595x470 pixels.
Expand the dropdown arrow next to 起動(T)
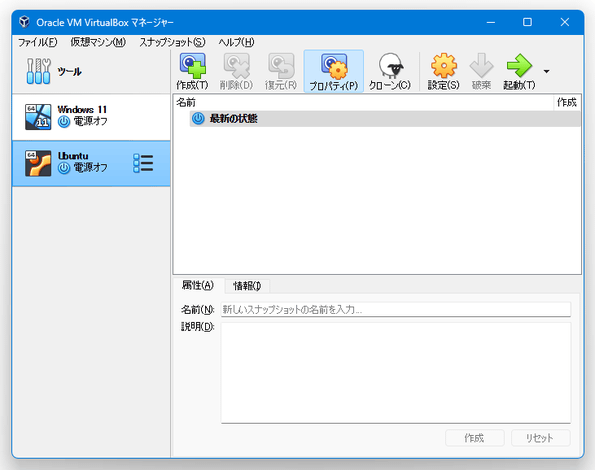coord(546,71)
